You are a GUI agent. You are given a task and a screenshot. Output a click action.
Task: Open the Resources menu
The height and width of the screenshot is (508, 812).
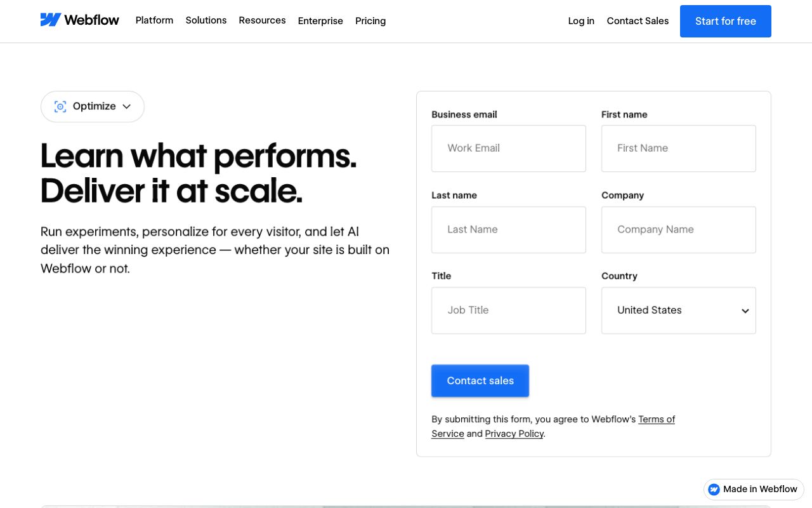point(262,20)
